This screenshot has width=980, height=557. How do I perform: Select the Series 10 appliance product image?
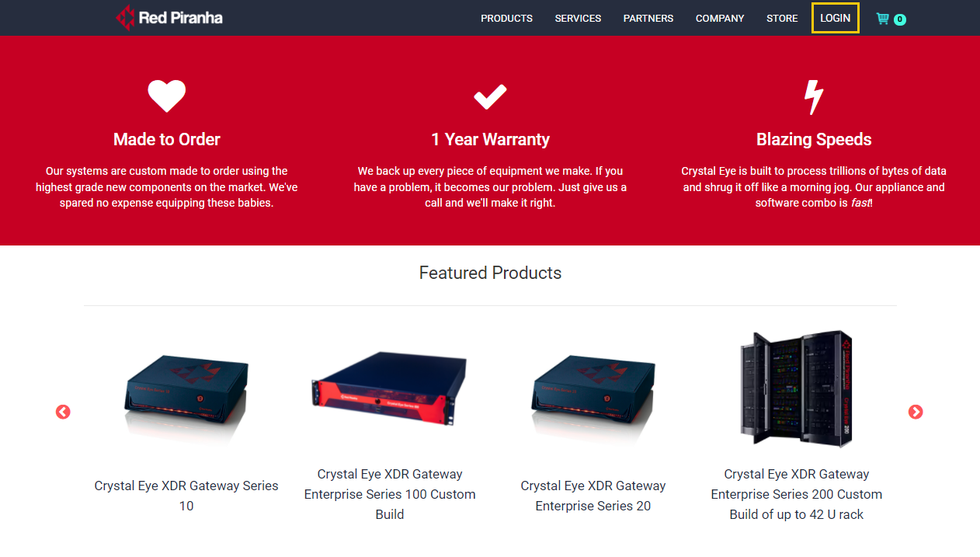pos(186,396)
